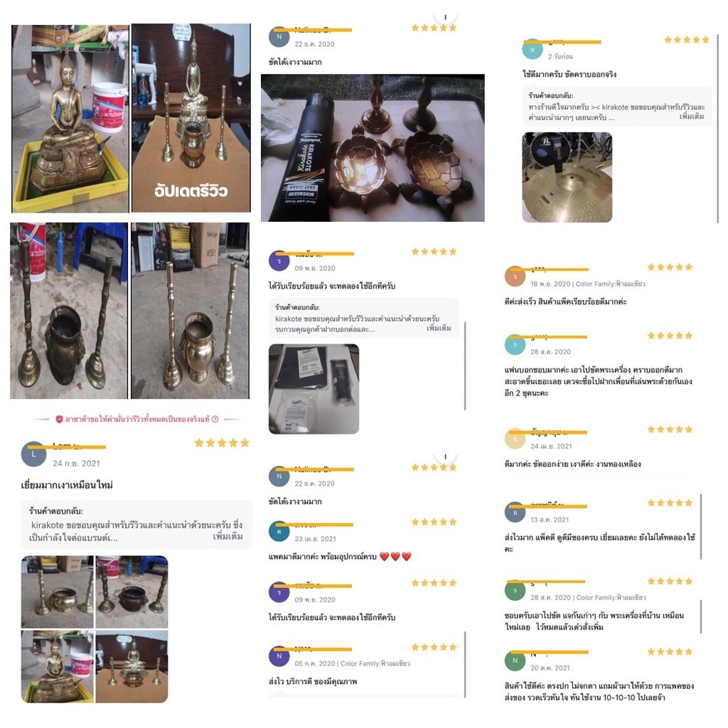Viewport: 728px width, 728px height.
Task: Open the Buddha statue thumbnail in the review photo grid
Action: tap(58, 667)
